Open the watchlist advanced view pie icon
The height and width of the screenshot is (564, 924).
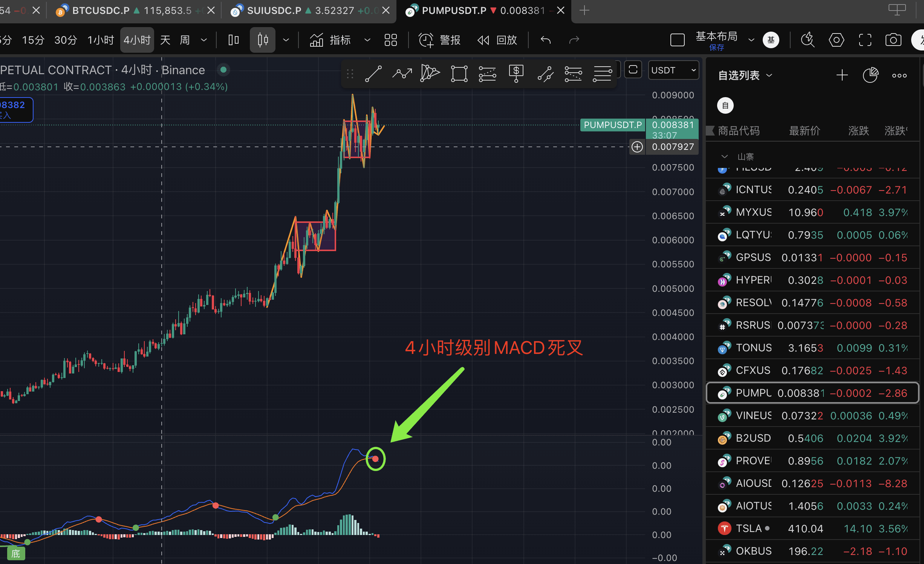click(870, 75)
